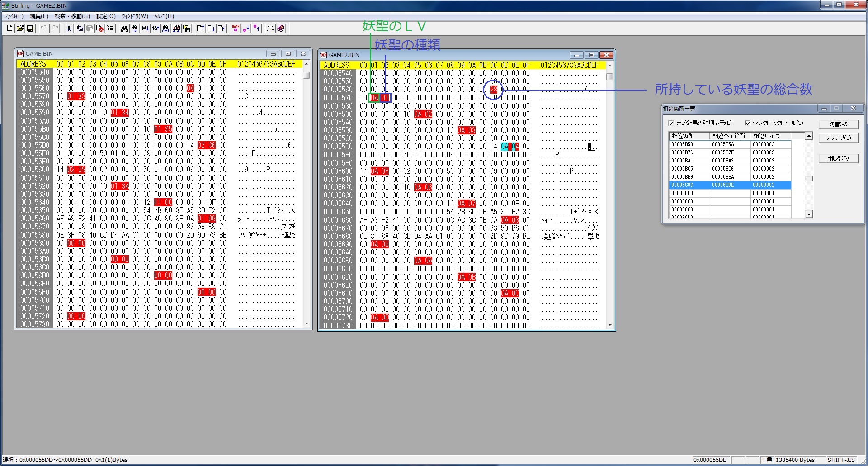Click the file compare icon in toolbar

[x=176, y=29]
